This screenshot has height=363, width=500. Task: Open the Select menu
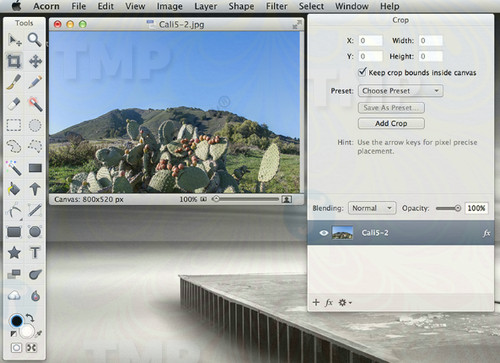pyautogui.click(x=311, y=6)
